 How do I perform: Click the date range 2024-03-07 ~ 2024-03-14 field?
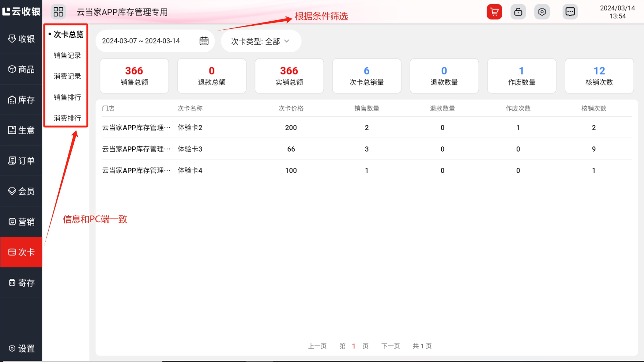point(141,41)
